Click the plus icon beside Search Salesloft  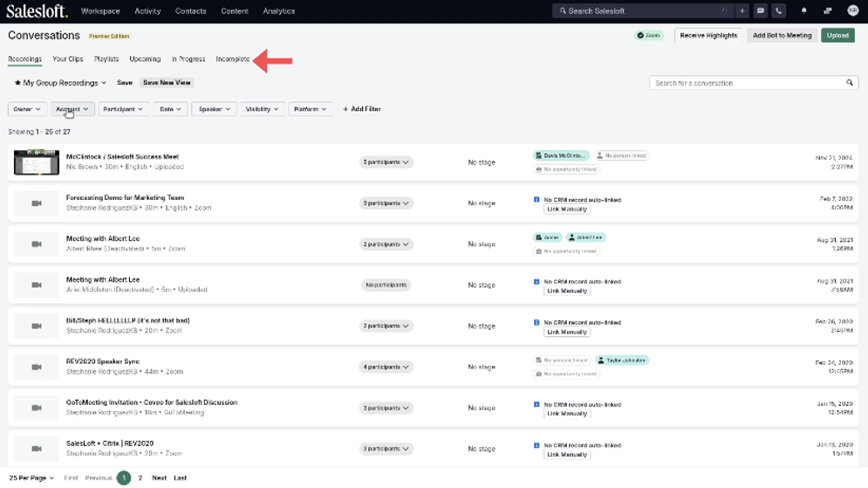[x=742, y=10]
